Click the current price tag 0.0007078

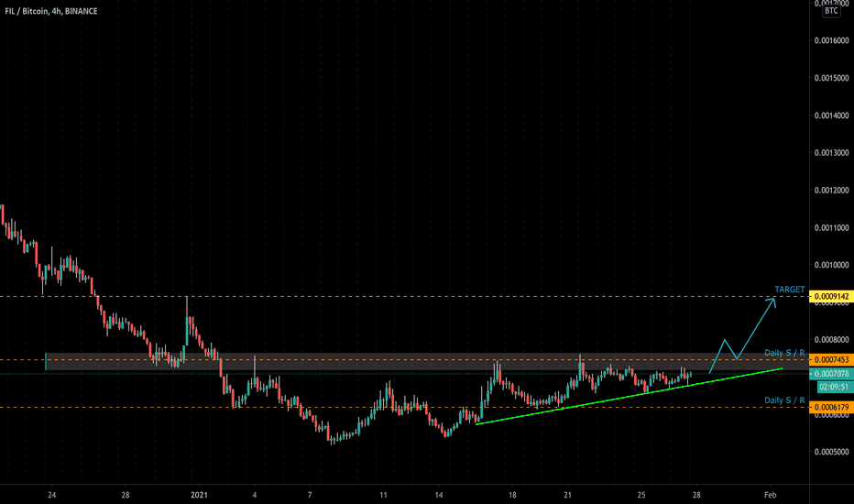(832, 374)
